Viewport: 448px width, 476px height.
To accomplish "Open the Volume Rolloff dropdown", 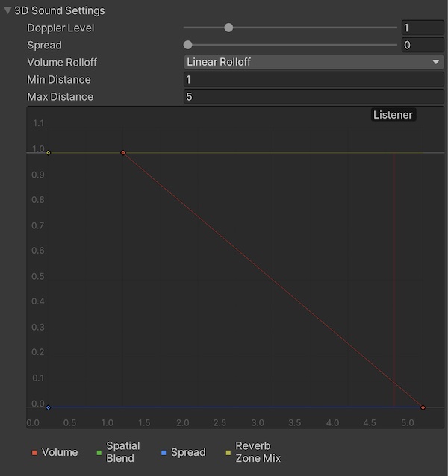I will point(314,62).
